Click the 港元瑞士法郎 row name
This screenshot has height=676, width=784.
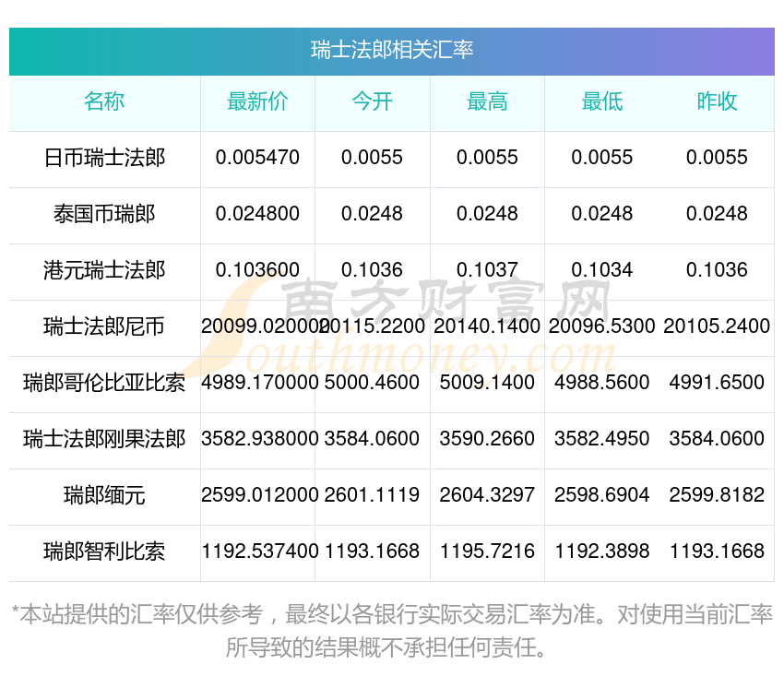104,270
